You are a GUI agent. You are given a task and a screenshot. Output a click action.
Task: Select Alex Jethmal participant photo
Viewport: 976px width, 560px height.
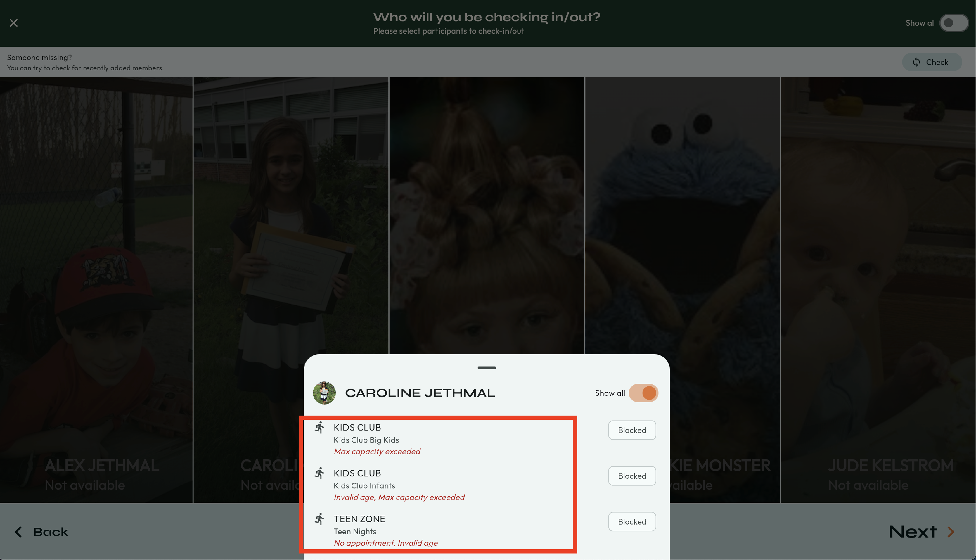tap(96, 269)
